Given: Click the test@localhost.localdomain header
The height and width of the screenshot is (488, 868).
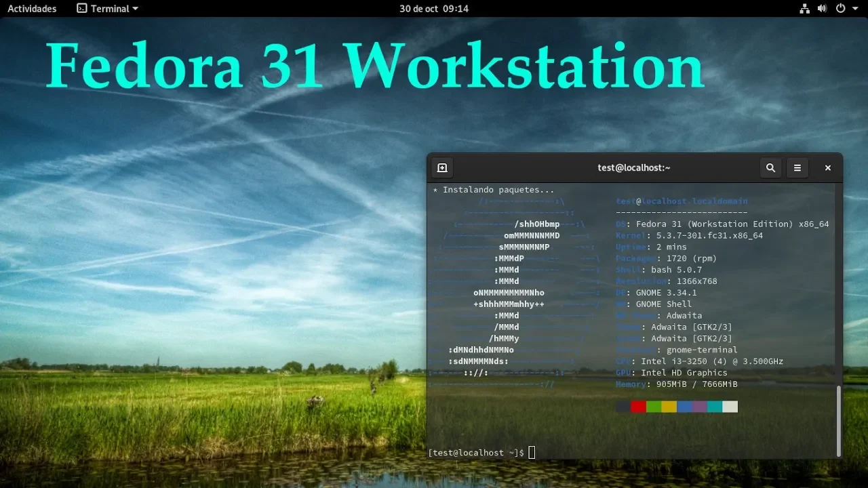Looking at the screenshot, I should tap(682, 201).
